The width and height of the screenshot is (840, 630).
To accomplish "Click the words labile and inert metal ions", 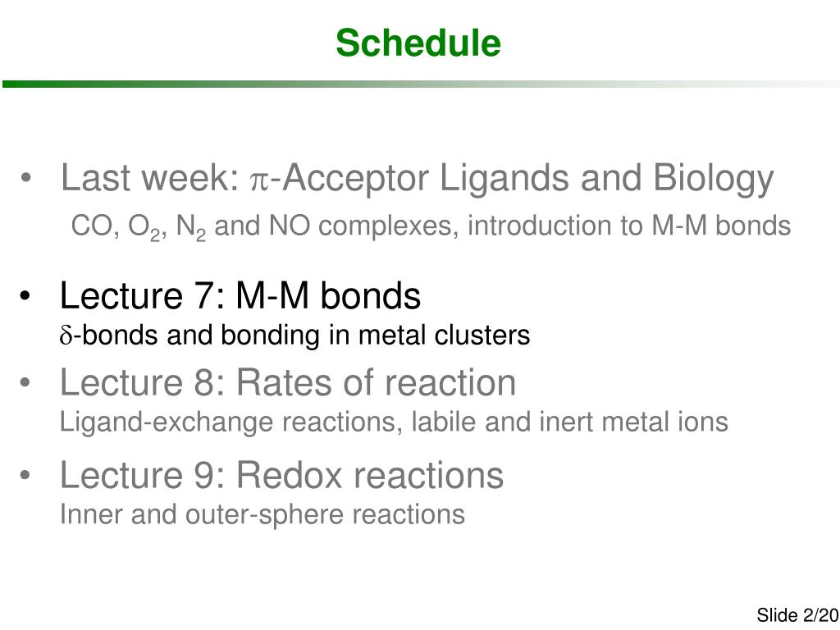I will [x=570, y=422].
